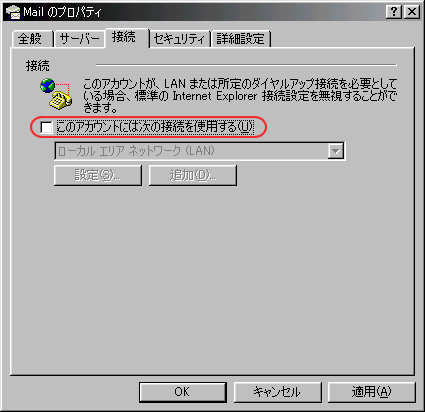Viewport: 425px width, 412px height.
Task: Close the Mail properties dialog with X
Action: [x=412, y=12]
